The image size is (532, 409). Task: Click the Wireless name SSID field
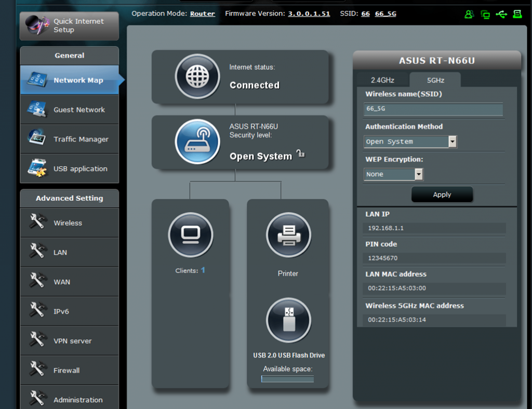pos(433,109)
